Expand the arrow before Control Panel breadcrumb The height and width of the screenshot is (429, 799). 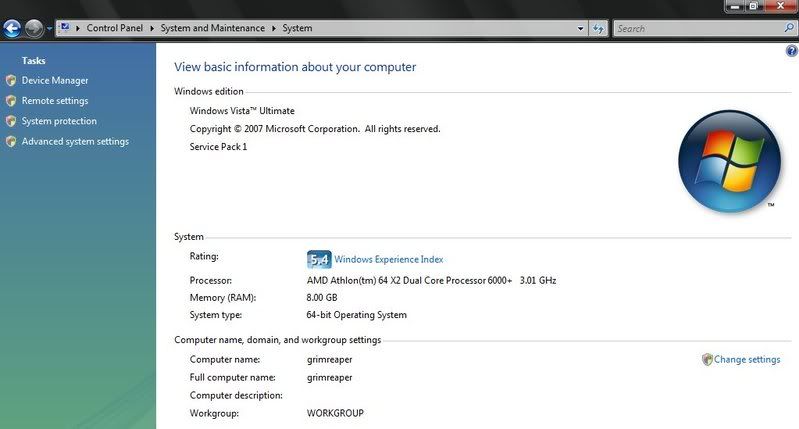77,28
